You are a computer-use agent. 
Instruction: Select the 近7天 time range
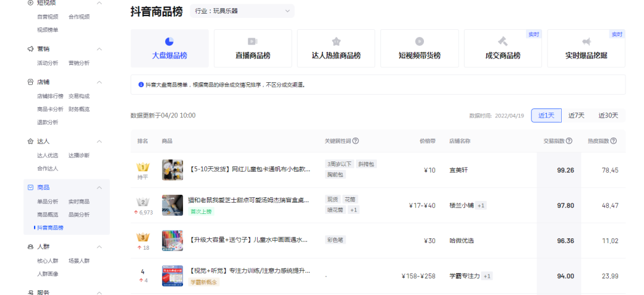[x=576, y=116]
